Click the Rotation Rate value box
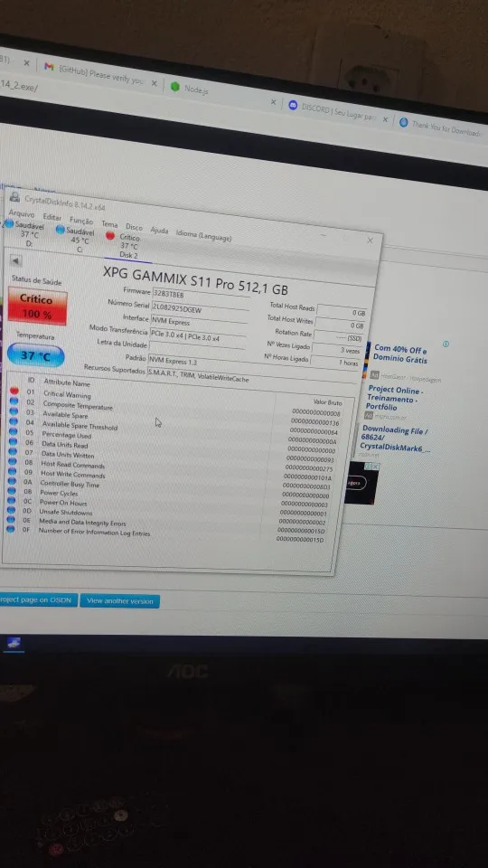Screen dimensions: 488x868 pos(338,337)
